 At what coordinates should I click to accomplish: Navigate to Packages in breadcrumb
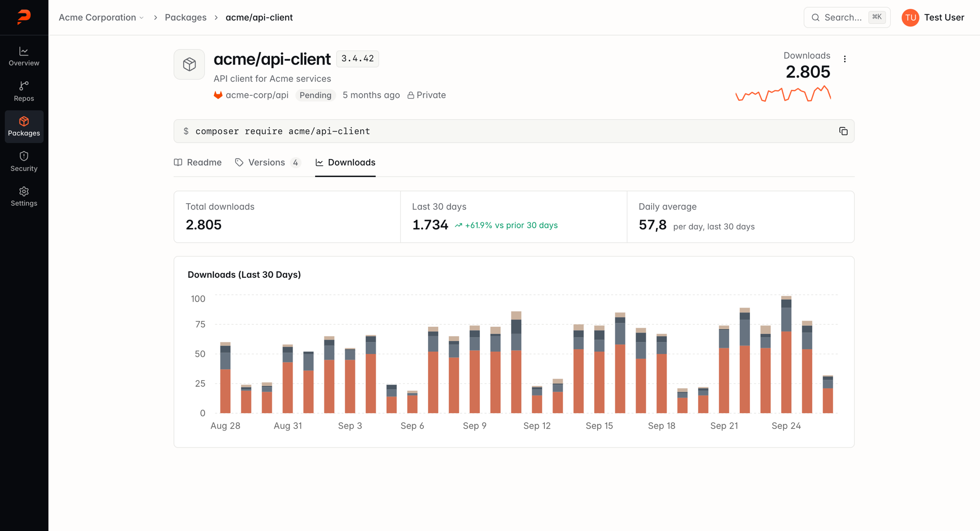click(185, 17)
